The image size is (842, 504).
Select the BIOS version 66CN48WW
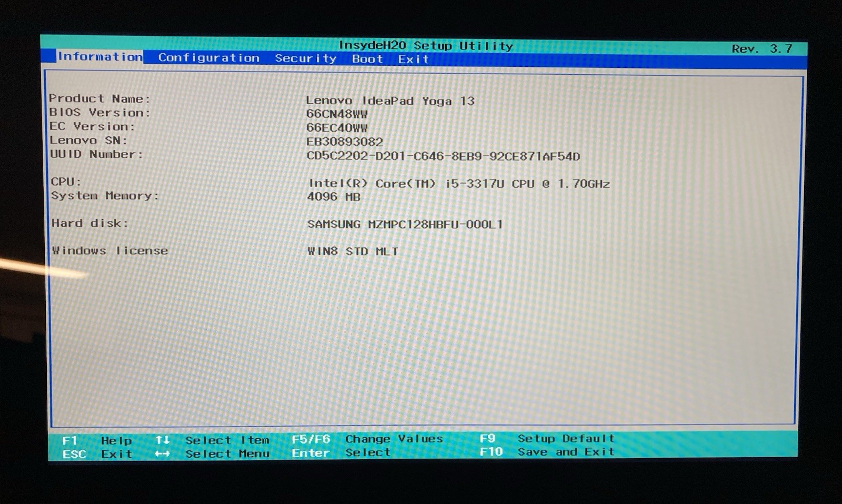[337, 114]
